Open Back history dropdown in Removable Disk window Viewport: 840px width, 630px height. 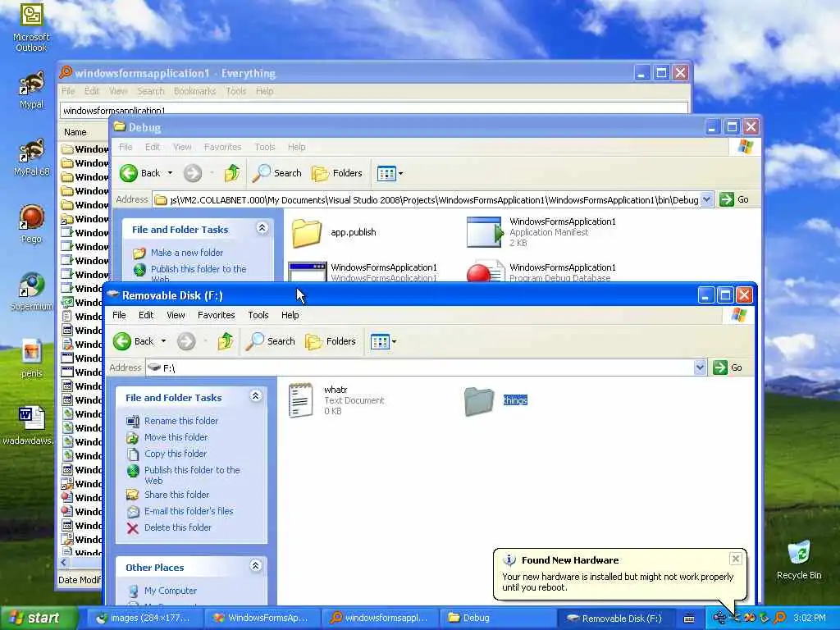(163, 341)
